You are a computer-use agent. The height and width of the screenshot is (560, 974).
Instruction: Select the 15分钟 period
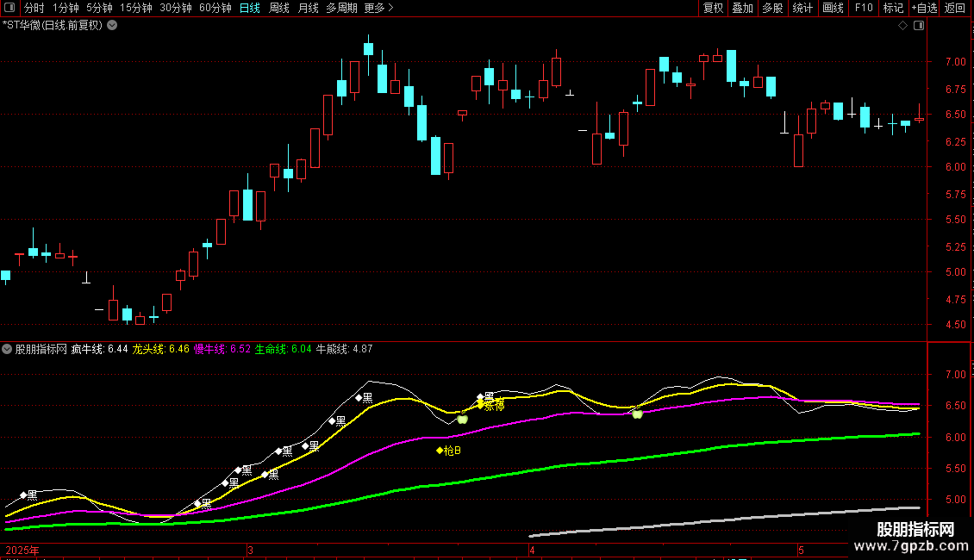coord(136,8)
